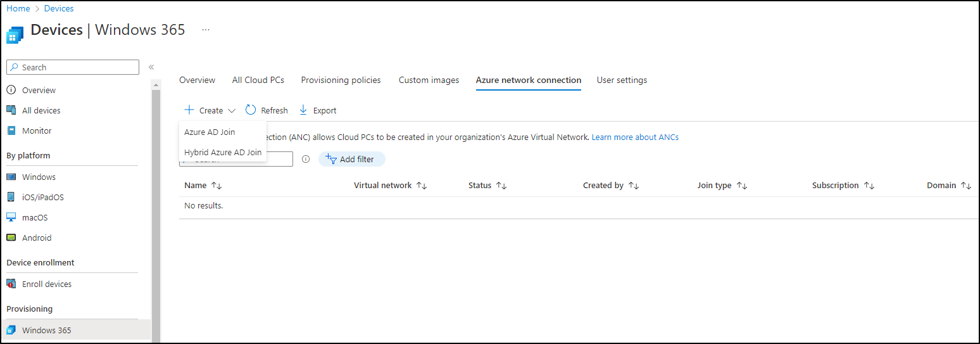980x344 pixels.
Task: Click the Enroll devices icon
Action: click(x=11, y=284)
